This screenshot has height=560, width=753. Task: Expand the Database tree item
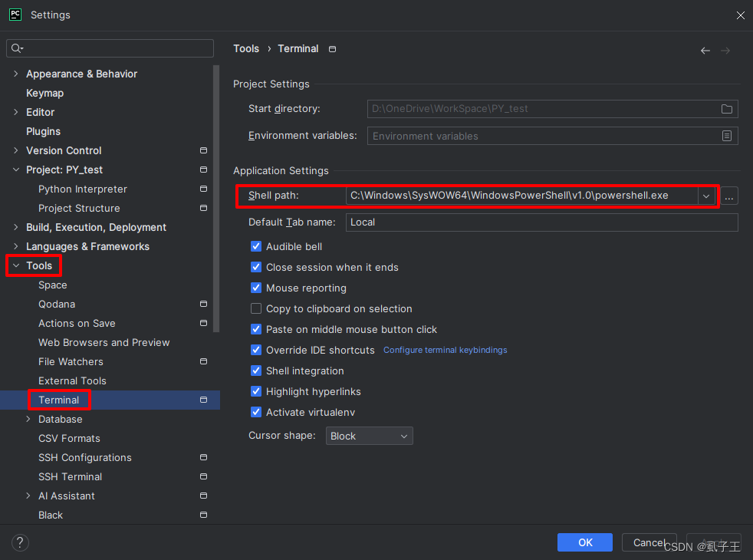[x=30, y=419]
